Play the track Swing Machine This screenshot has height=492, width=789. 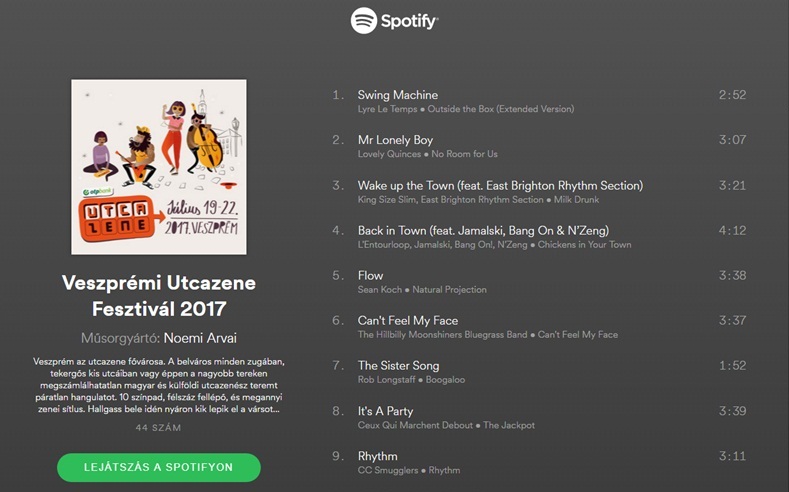pos(539,101)
